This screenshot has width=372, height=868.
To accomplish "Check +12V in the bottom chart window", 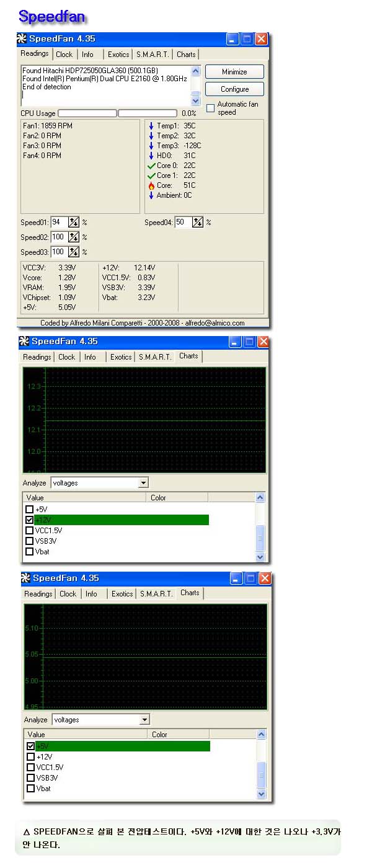I will point(30,757).
